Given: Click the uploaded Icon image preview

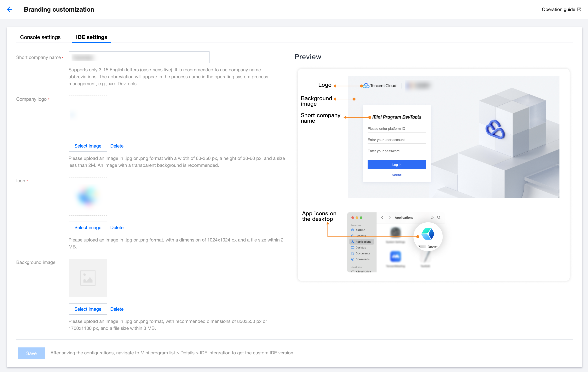Looking at the screenshot, I should [x=88, y=196].
